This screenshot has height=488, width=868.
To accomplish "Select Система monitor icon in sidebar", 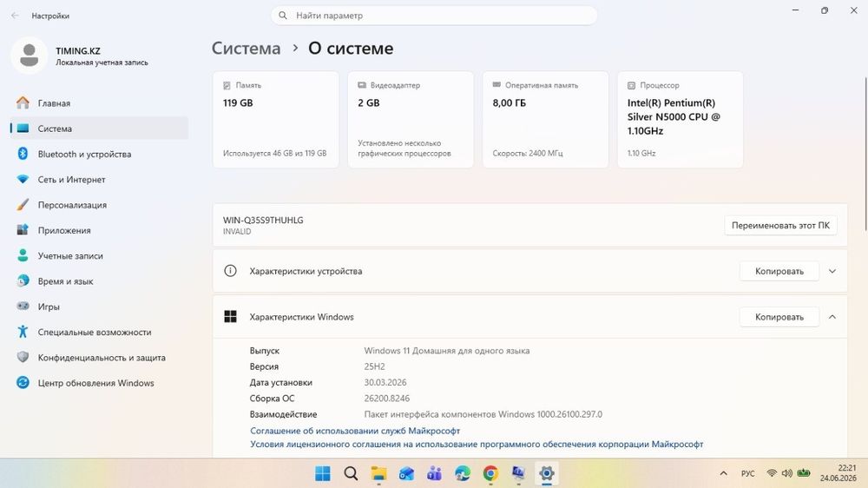I will (23, 129).
